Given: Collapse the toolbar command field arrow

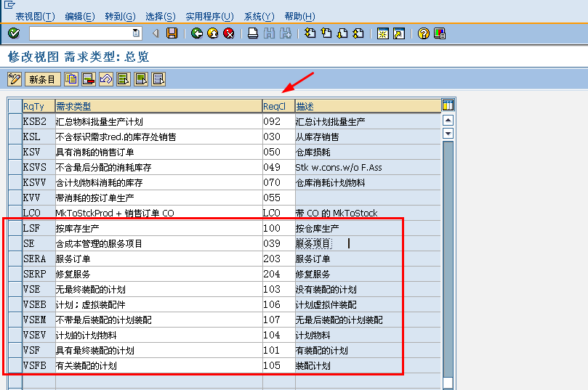Looking at the screenshot, I should click(x=156, y=33).
